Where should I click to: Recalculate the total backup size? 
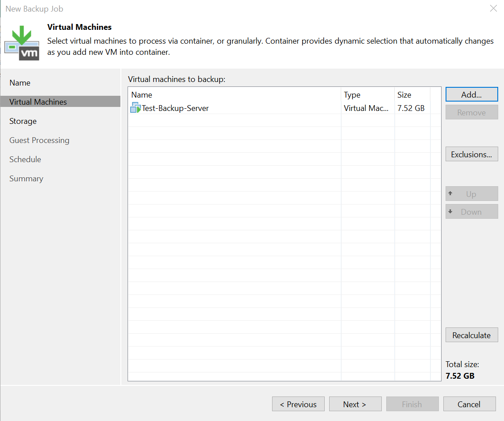(471, 335)
